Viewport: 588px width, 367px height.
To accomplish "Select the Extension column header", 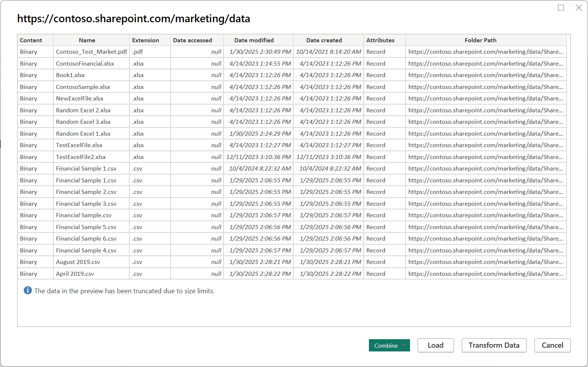I will tap(150, 40).
